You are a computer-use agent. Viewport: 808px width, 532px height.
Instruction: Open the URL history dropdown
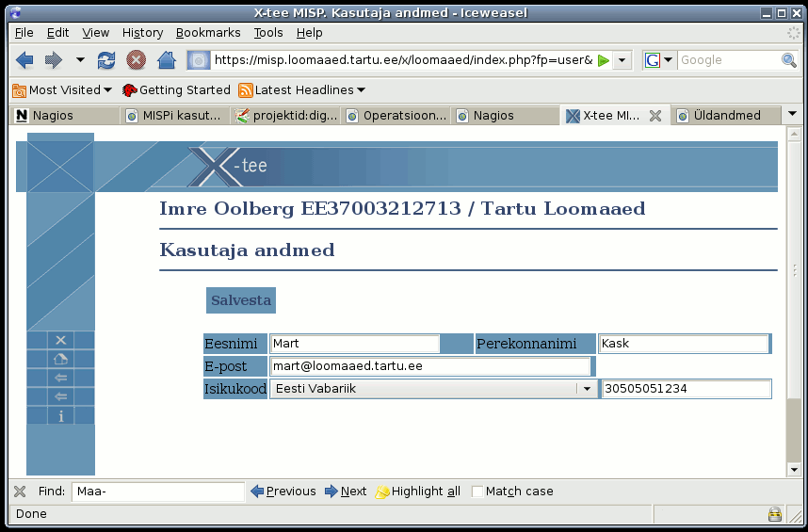622,61
